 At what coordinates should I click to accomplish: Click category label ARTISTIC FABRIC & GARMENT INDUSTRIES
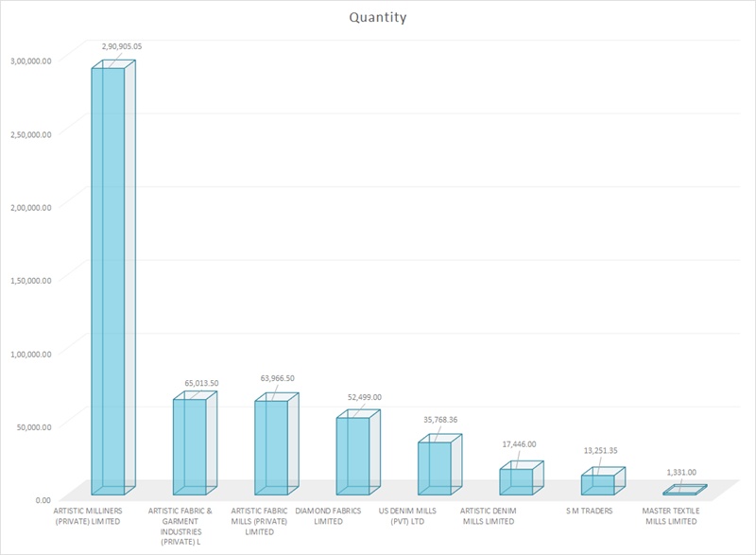tap(180, 526)
